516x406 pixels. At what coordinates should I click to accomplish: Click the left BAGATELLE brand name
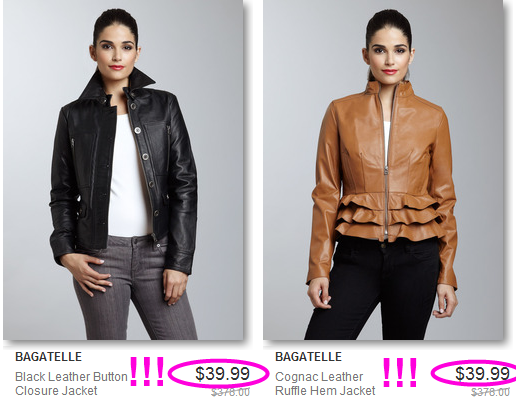click(x=48, y=357)
